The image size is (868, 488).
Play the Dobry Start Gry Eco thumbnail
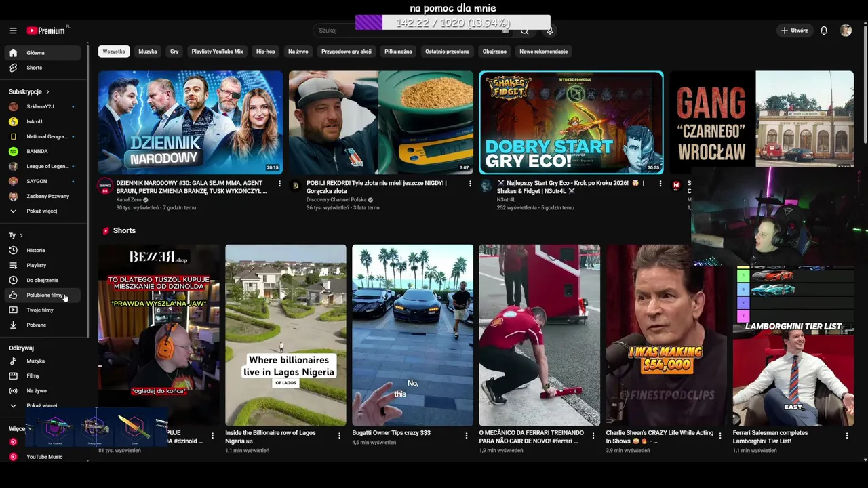(x=572, y=123)
